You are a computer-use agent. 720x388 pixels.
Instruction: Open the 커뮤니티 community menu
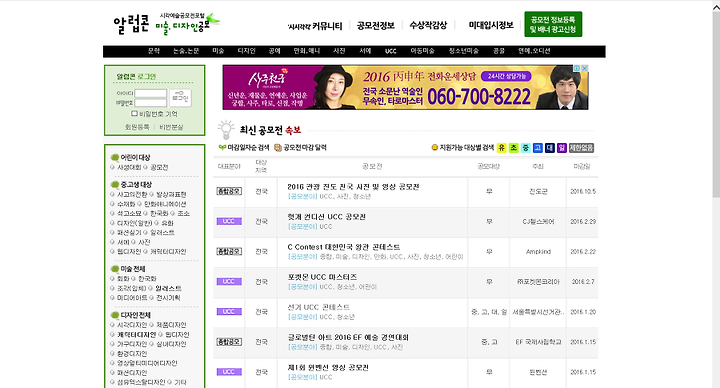click(x=315, y=26)
